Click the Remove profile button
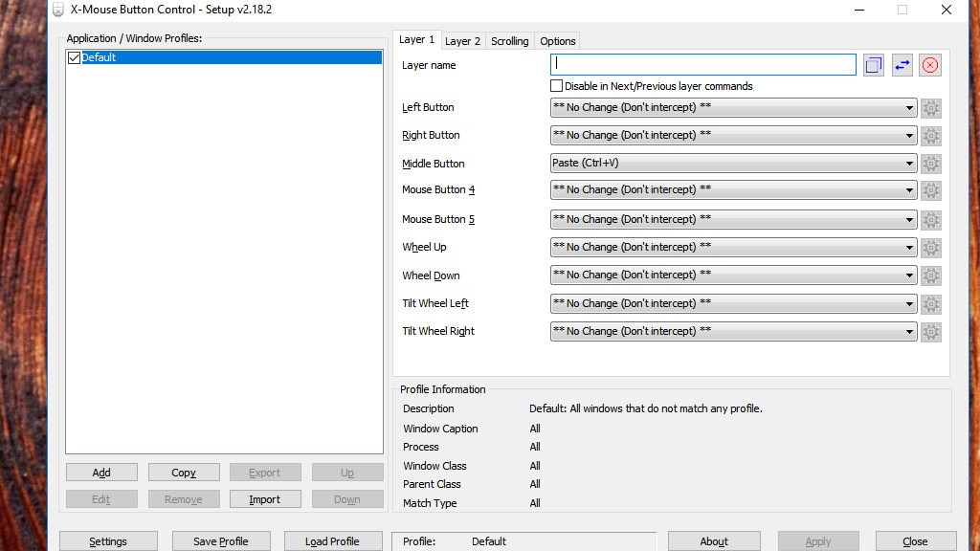This screenshot has height=551, width=980. coord(184,499)
